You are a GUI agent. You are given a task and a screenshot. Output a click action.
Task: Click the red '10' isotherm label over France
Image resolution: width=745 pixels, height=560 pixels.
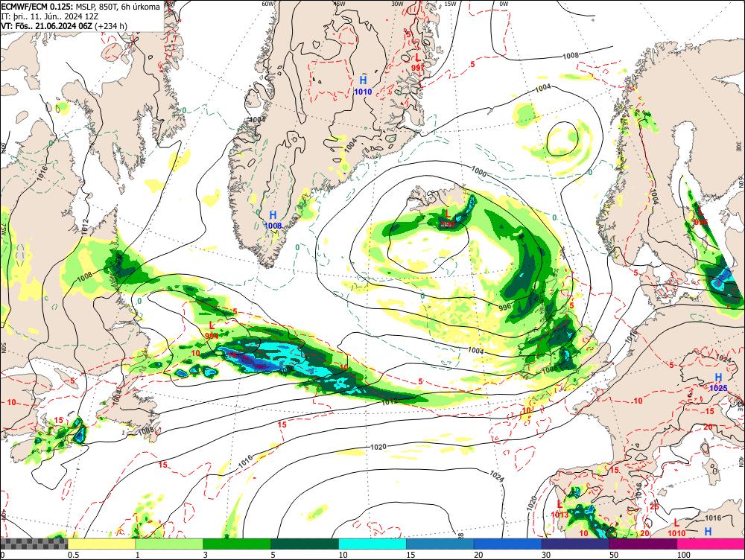coord(638,401)
